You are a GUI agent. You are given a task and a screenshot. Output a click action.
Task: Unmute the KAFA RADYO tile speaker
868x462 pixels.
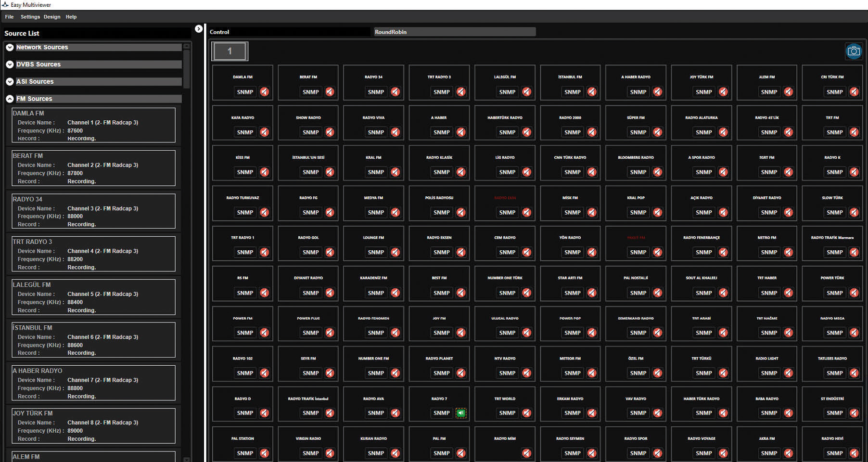pyautogui.click(x=265, y=132)
